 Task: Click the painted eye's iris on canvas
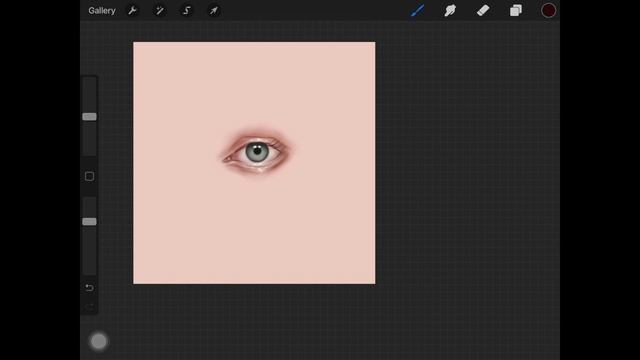coord(257,152)
